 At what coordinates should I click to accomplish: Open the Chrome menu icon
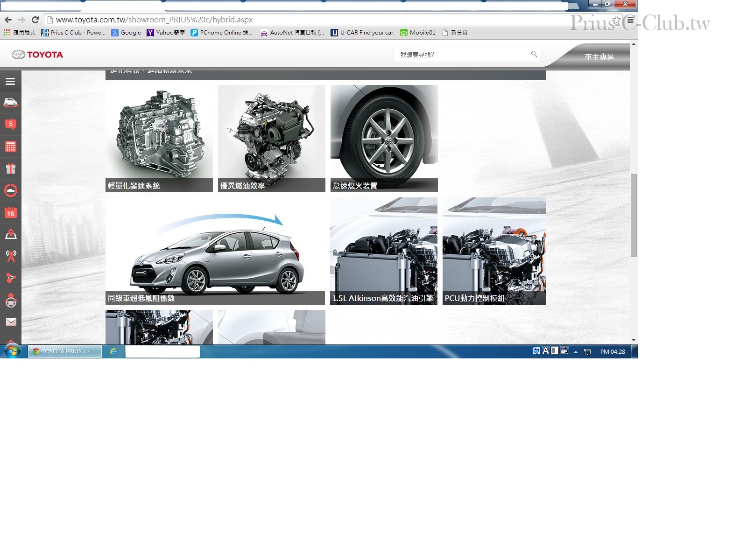[x=630, y=20]
